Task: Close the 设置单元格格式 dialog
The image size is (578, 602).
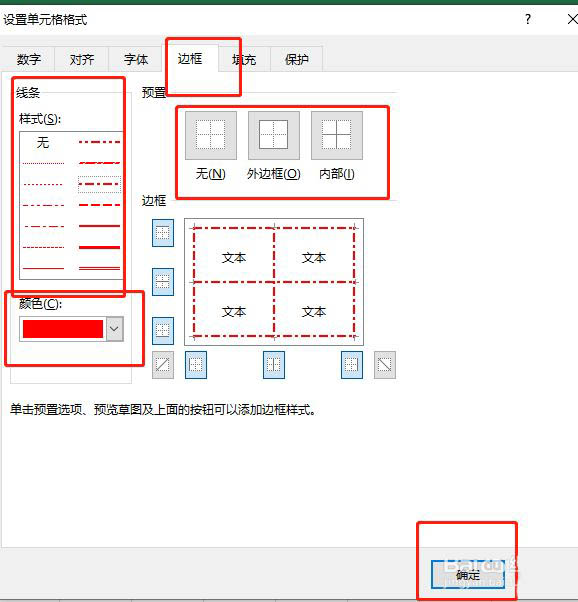Action: pyautogui.click(x=573, y=19)
